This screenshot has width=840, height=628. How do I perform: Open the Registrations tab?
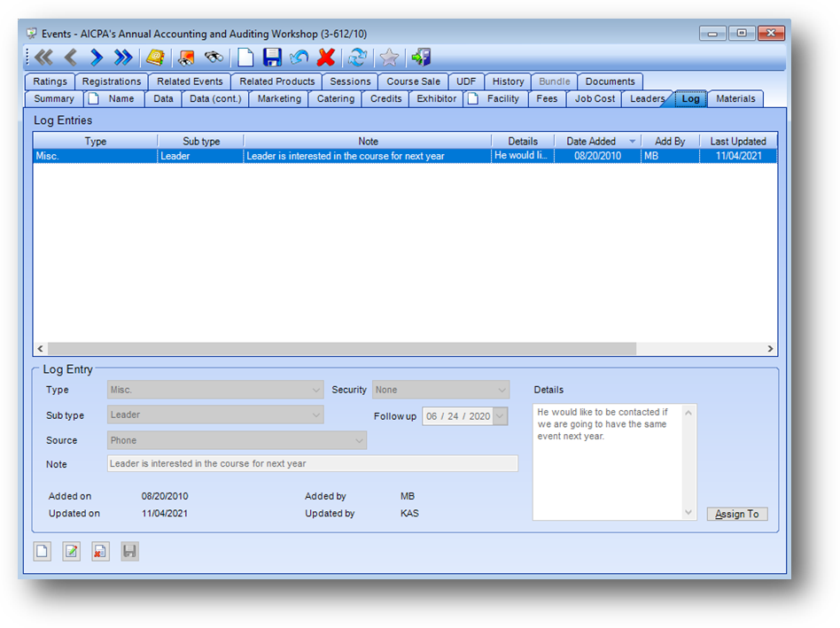click(x=112, y=81)
